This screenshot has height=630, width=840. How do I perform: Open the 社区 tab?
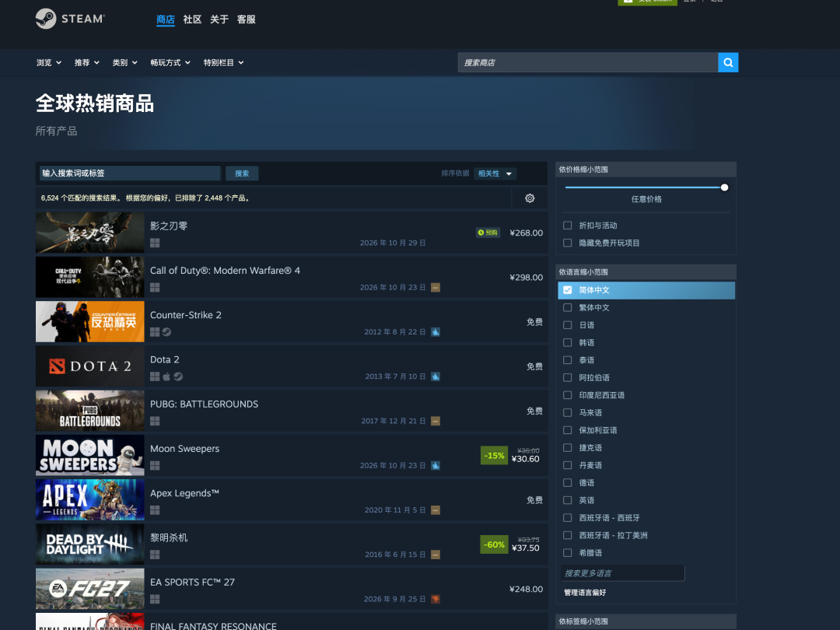pos(192,19)
